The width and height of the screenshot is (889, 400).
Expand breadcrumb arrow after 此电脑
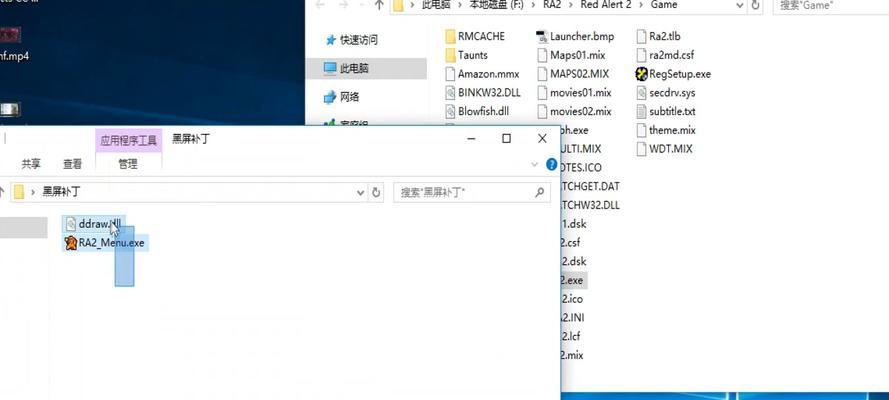click(x=459, y=5)
